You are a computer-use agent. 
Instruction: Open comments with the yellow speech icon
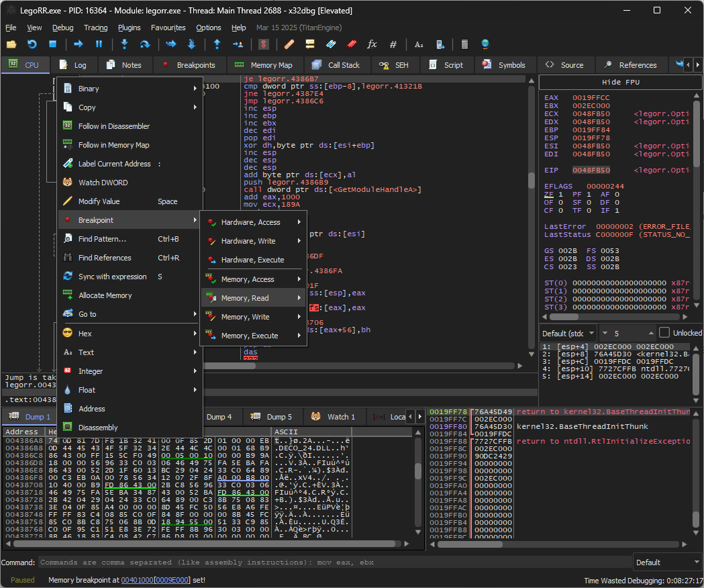pyautogui.click(x=310, y=44)
